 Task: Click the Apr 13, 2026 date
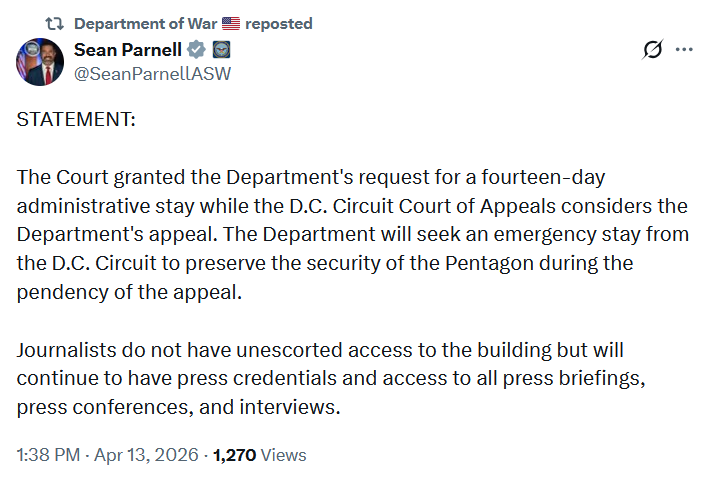(148, 455)
